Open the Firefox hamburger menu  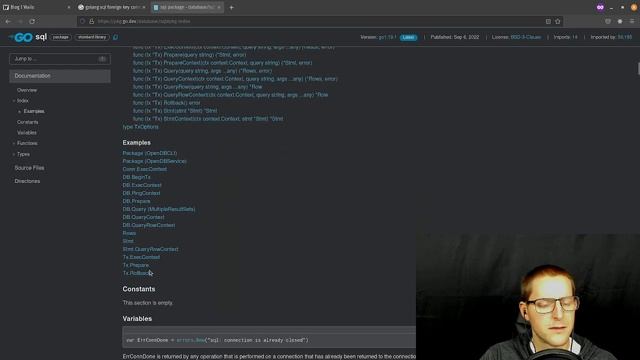coord(632,21)
